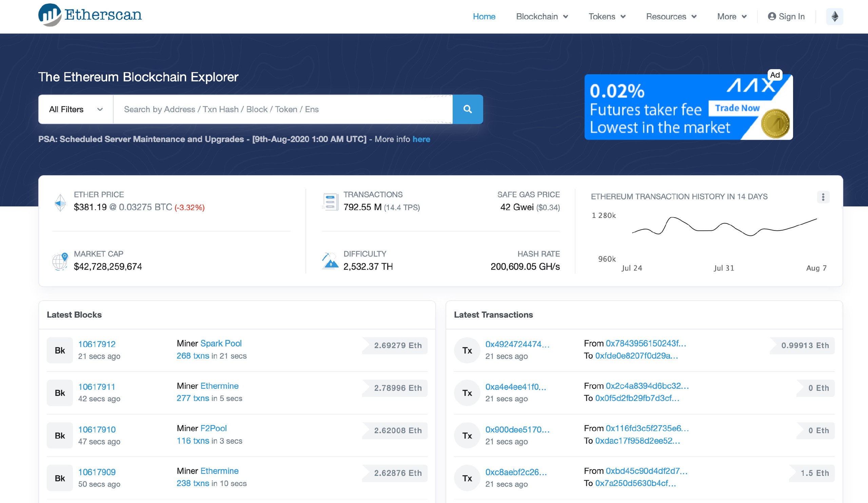Expand the More menu
This screenshot has height=503, width=868.
(732, 17)
